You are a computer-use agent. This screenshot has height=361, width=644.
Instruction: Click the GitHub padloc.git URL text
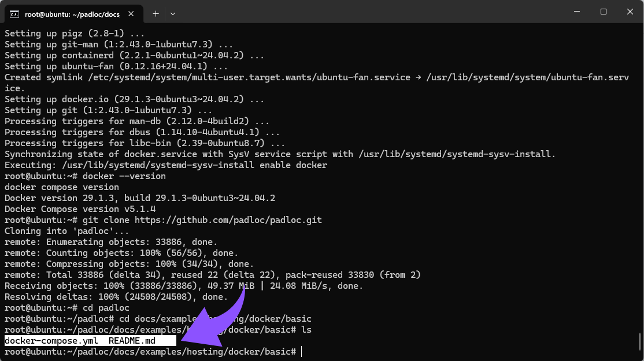tap(228, 220)
